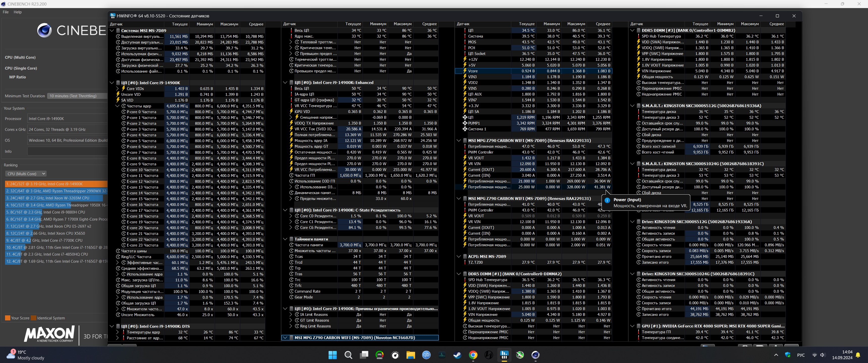The width and height of the screenshot is (868, 363).
Task: Open File Explorer from the taskbar
Action: [x=411, y=355]
